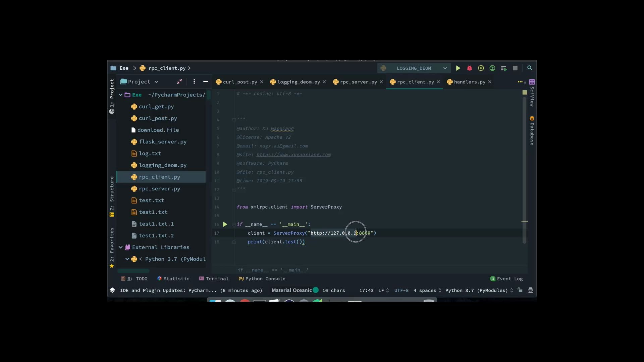
Task: Collapse the Project tool window with minimize arrows
Action: coord(179,81)
